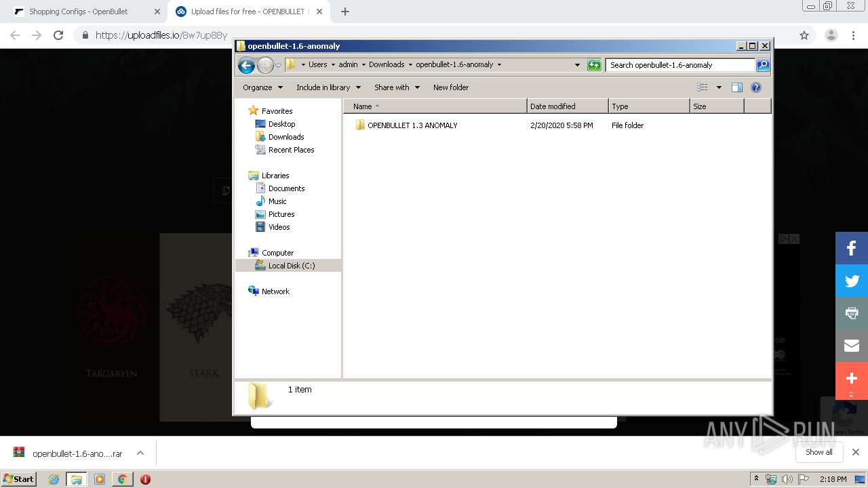Open the Windows Start menu

19,479
